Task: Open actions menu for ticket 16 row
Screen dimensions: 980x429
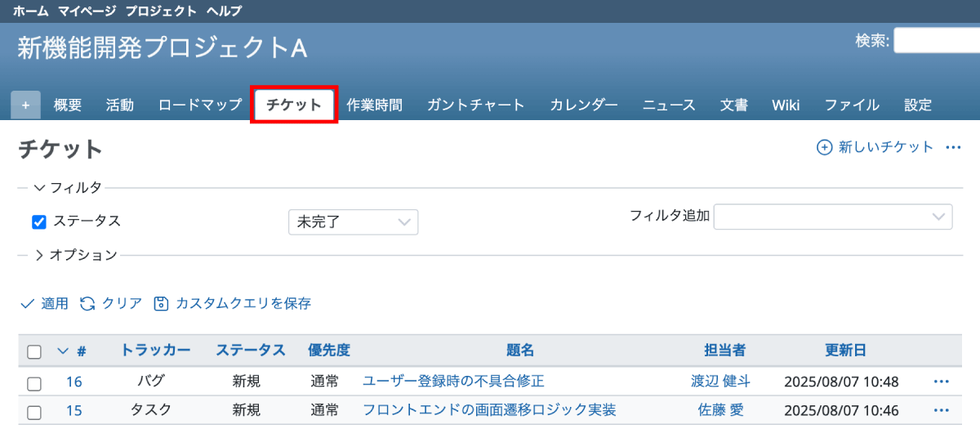Action: (941, 382)
